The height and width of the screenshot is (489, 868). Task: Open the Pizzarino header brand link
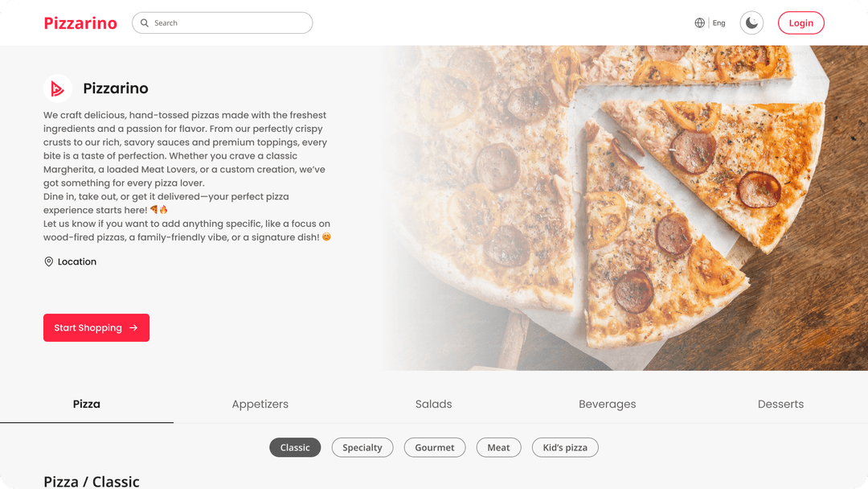tap(80, 23)
